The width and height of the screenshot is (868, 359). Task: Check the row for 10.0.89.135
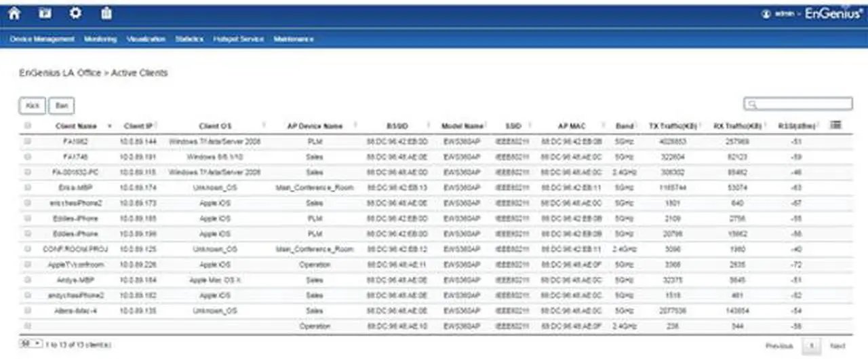coord(28,310)
